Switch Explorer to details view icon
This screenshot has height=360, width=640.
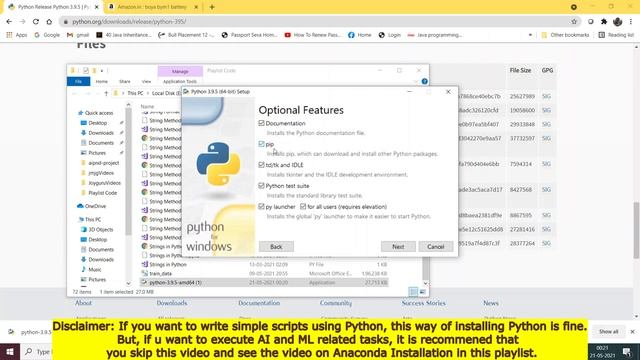(x=413, y=291)
